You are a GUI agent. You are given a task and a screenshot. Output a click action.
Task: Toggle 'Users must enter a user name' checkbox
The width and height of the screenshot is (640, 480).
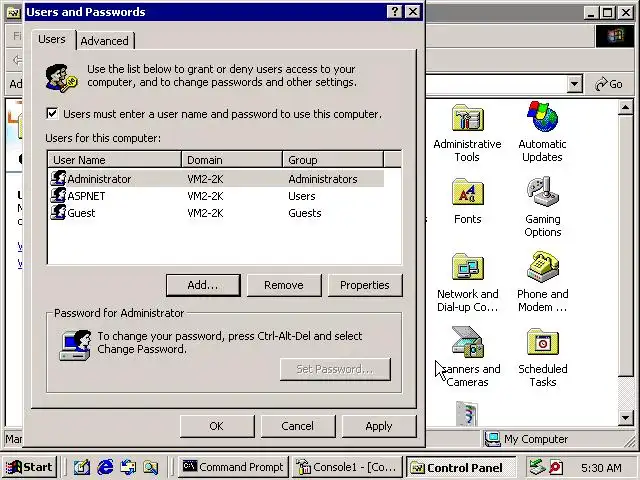(52, 113)
